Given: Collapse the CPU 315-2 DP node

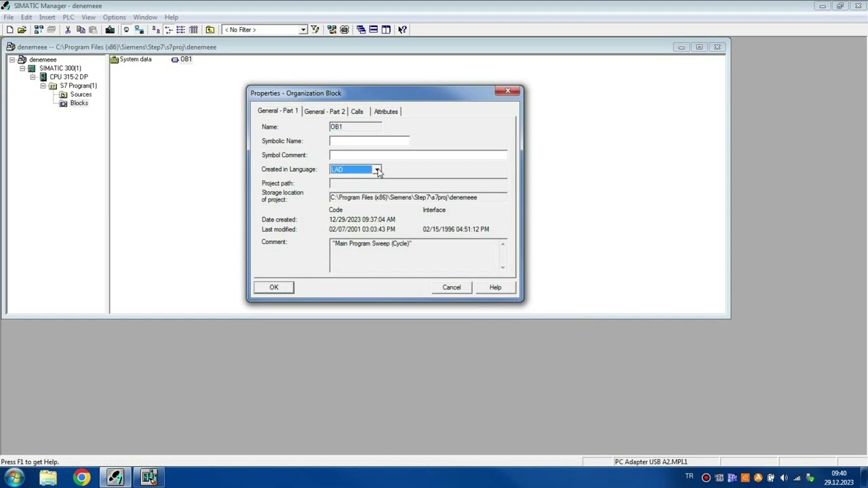Looking at the screenshot, I should (33, 77).
